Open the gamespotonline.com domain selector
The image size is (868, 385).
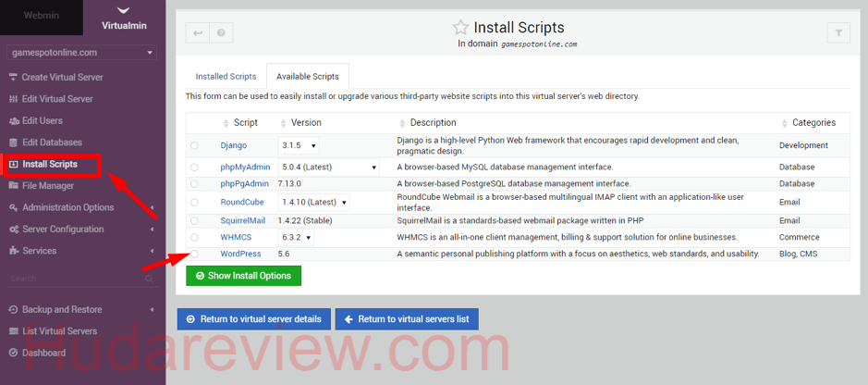pos(81,53)
